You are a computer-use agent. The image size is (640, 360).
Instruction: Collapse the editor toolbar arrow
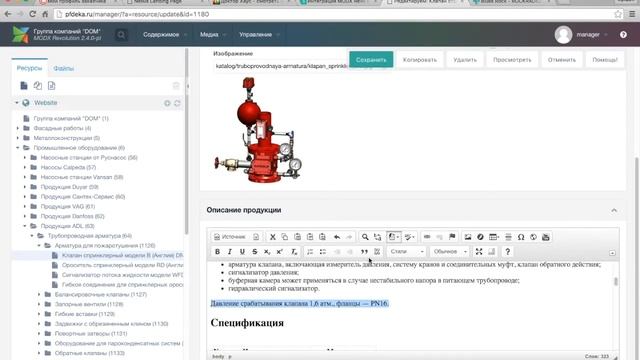click(612, 253)
